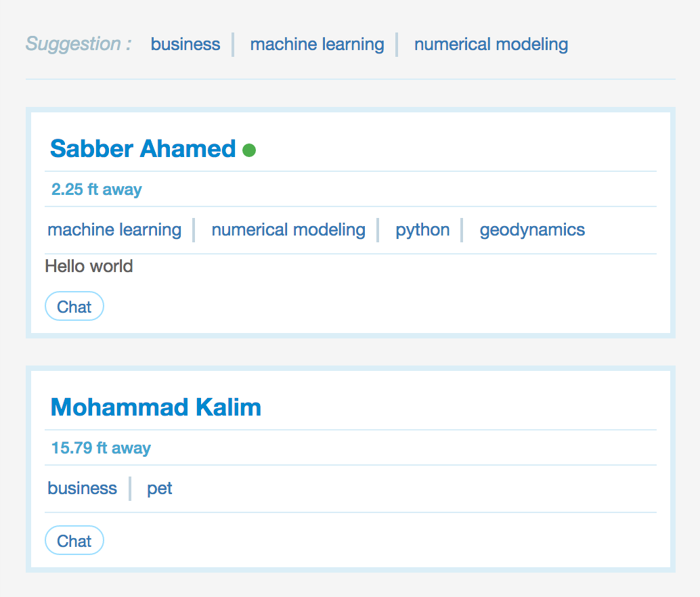This screenshot has height=597, width=700.
Task: Select the geodynamics tag
Action: (x=532, y=230)
